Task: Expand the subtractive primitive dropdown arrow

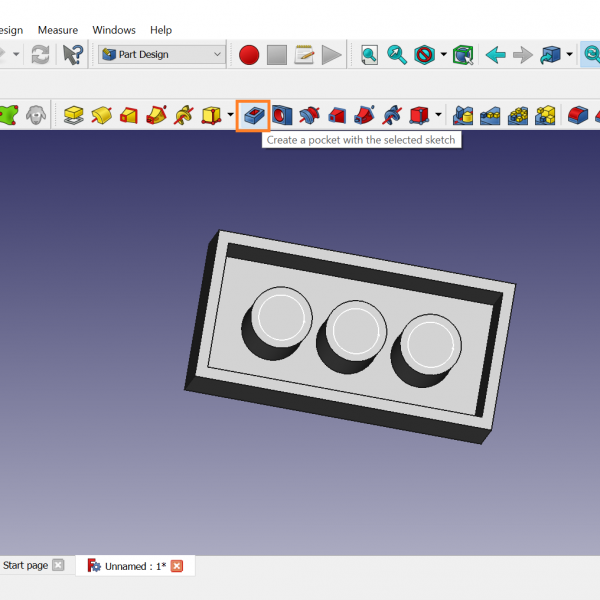Action: coord(438,115)
